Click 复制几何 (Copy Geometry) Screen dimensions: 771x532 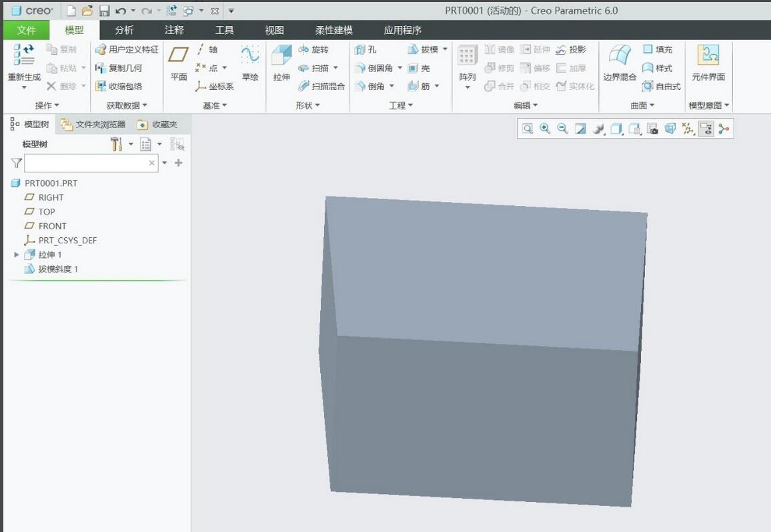click(x=119, y=69)
